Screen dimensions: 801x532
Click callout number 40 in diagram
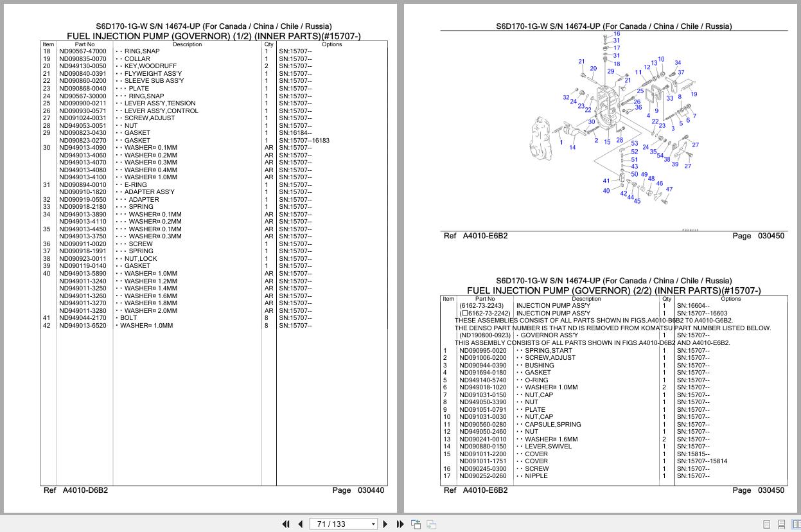[606, 191]
